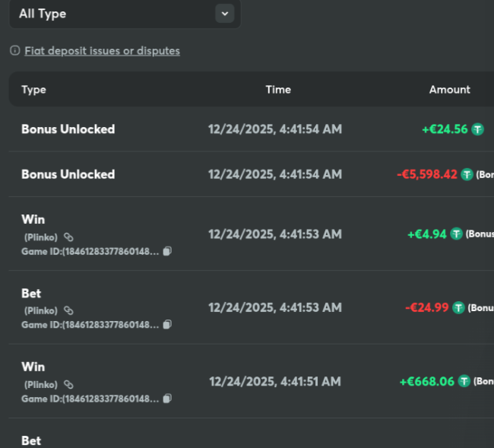The width and height of the screenshot is (494, 448).
Task: Click the Time column header
Action: coord(277,90)
